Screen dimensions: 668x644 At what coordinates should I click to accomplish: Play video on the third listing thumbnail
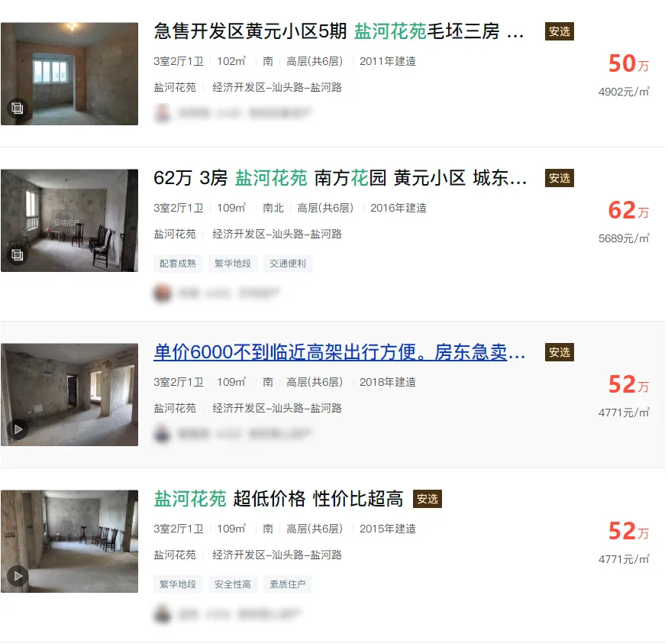pos(18,429)
